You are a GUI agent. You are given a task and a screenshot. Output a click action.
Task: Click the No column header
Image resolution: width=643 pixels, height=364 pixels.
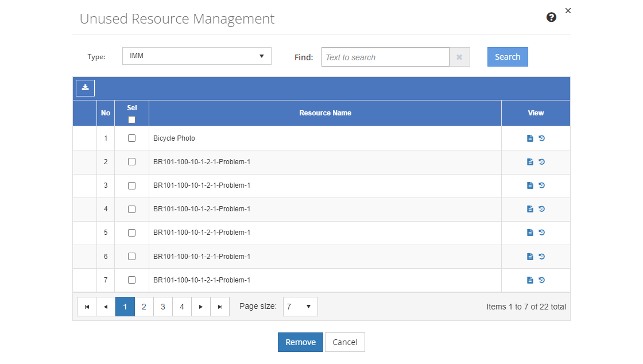[106, 113]
